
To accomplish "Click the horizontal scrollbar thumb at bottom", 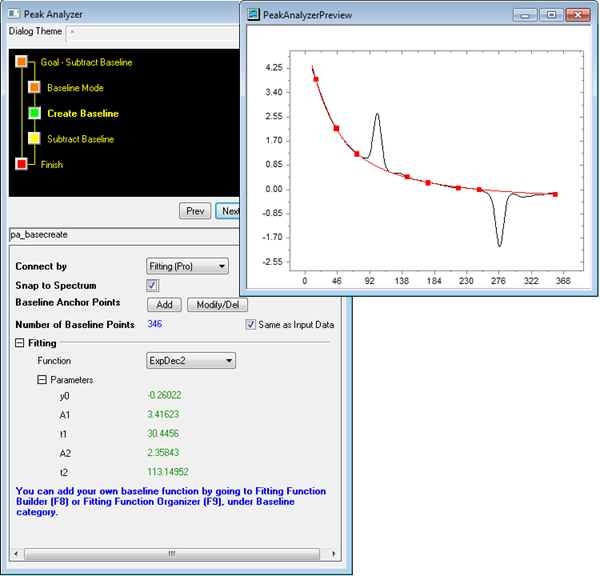I will (x=171, y=552).
